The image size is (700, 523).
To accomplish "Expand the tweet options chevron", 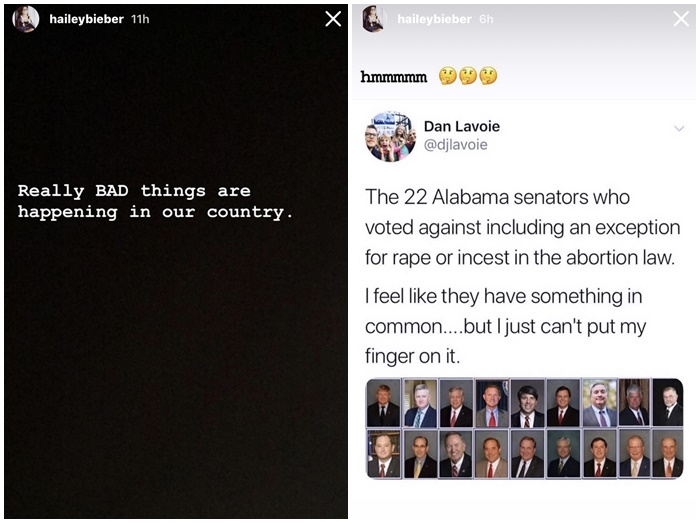I will tap(679, 129).
